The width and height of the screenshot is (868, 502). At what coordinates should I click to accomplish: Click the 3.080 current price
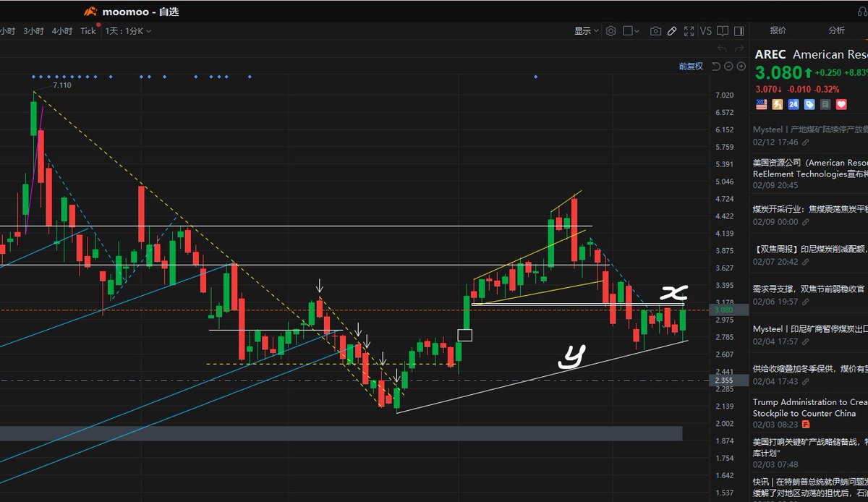[x=779, y=73]
